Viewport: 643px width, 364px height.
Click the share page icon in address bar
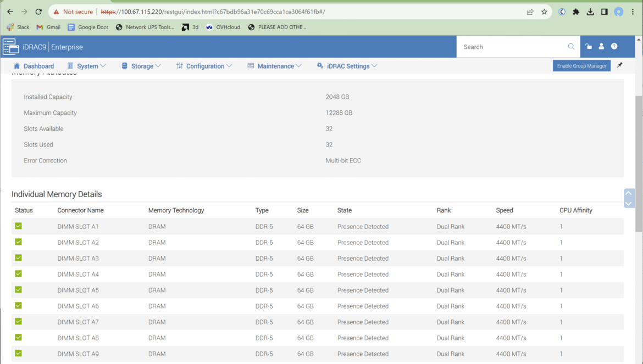click(530, 12)
